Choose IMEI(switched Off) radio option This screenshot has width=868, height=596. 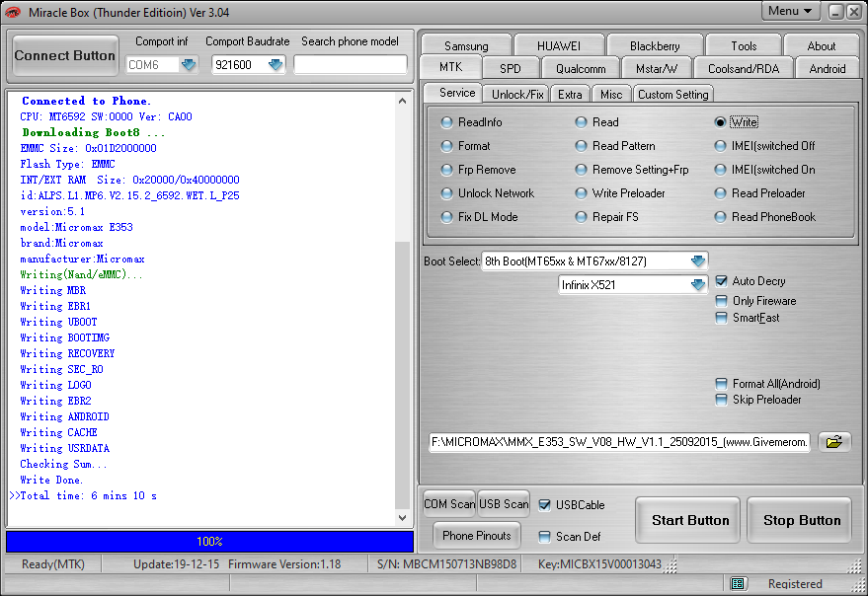(x=765, y=146)
